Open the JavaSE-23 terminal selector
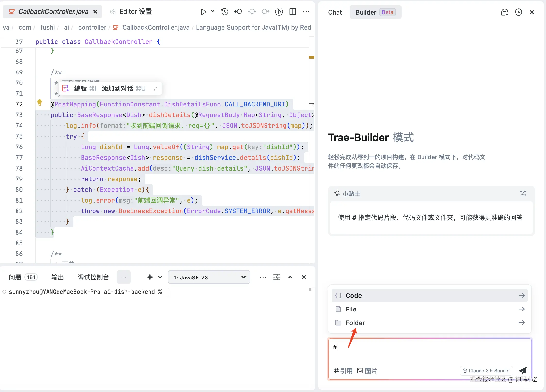The image size is (546, 392). pos(209,277)
